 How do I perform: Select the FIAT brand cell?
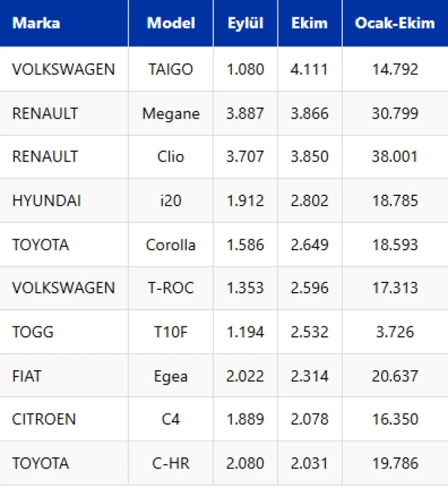click(x=26, y=376)
